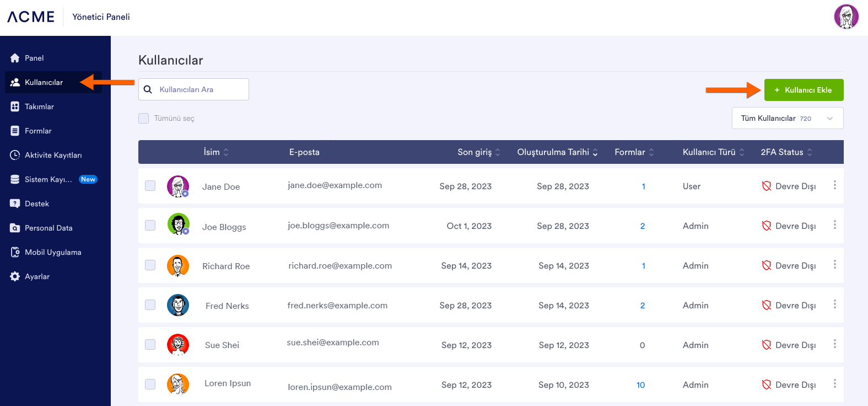Go to Mobil Uygulama menu item
Viewport: 868px width, 406px height.
pos(53,252)
